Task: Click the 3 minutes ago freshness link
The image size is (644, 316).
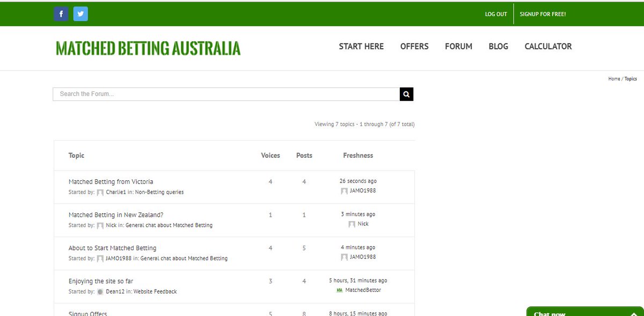Action: (x=358, y=215)
